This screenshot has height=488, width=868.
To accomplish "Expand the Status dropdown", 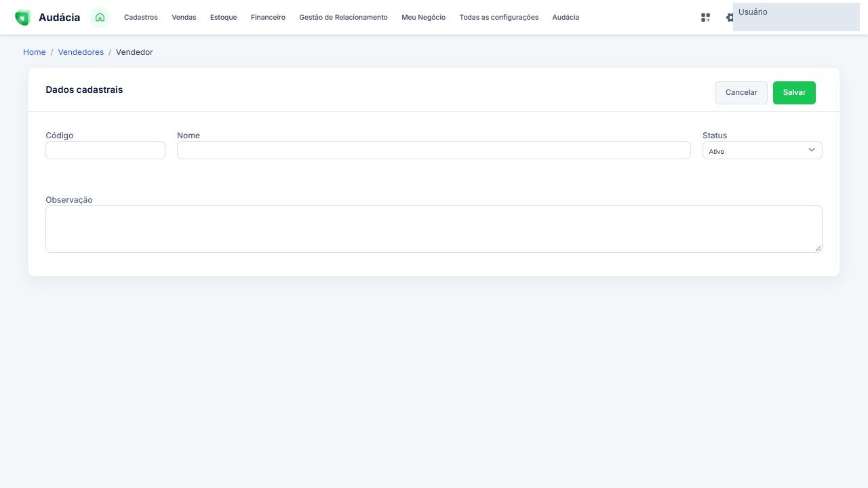I will click(x=762, y=150).
